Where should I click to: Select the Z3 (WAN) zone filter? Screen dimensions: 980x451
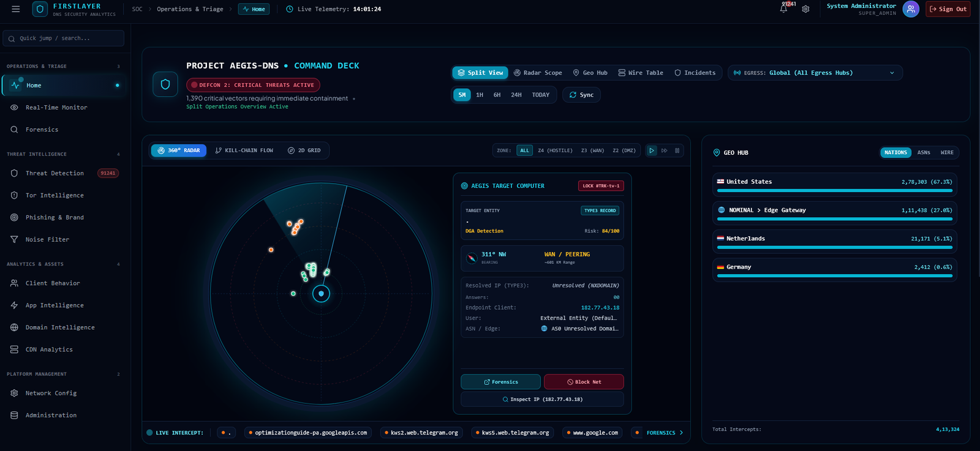pyautogui.click(x=592, y=151)
